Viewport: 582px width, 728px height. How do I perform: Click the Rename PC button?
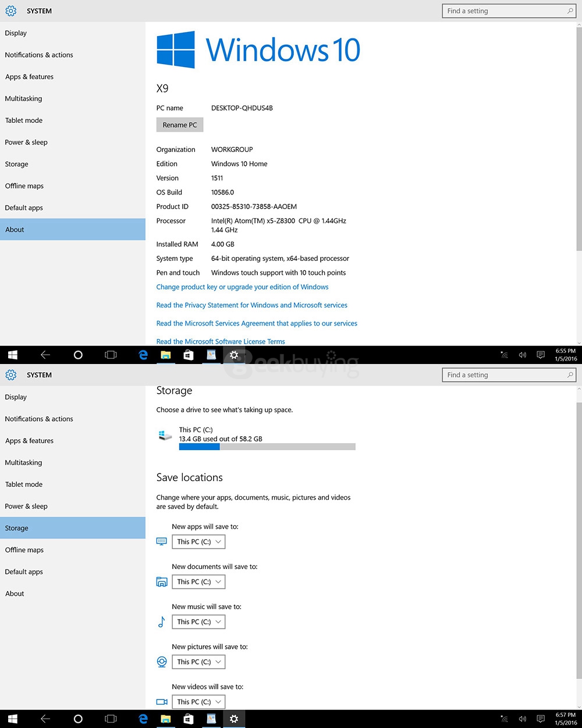click(180, 125)
